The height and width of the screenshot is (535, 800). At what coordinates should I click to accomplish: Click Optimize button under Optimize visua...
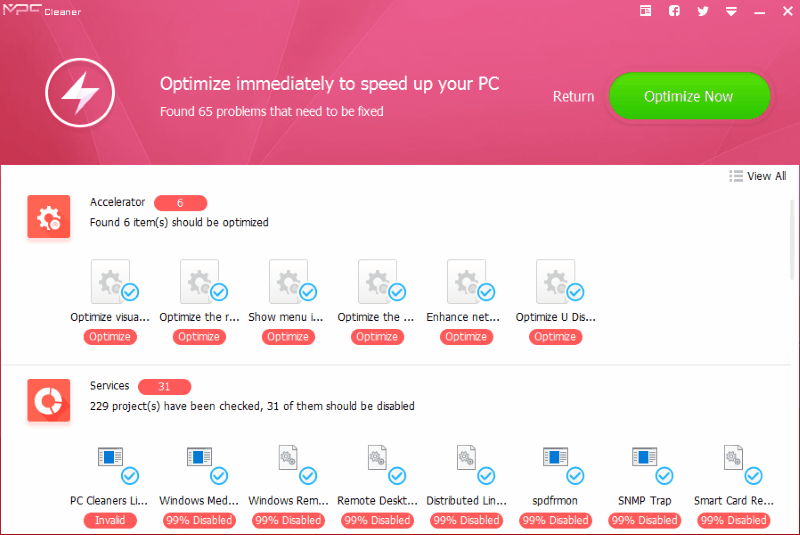tap(110, 337)
